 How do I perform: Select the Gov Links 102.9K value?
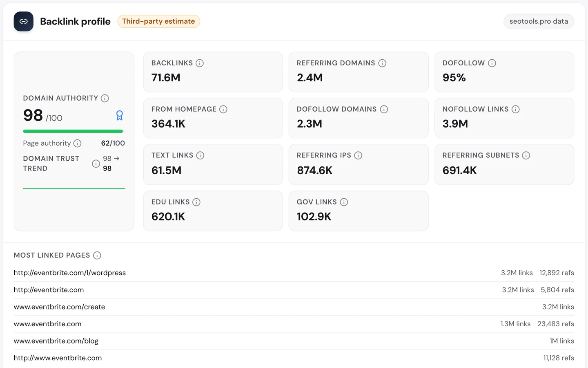pos(314,217)
